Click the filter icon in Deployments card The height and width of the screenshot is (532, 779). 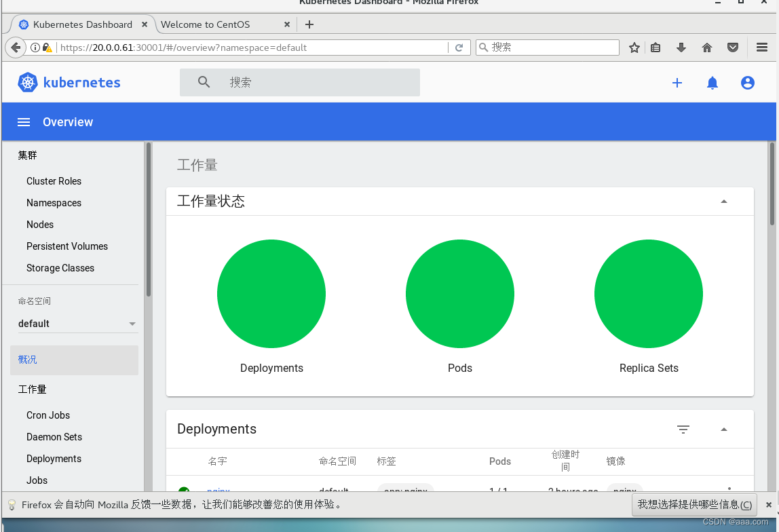tap(683, 429)
